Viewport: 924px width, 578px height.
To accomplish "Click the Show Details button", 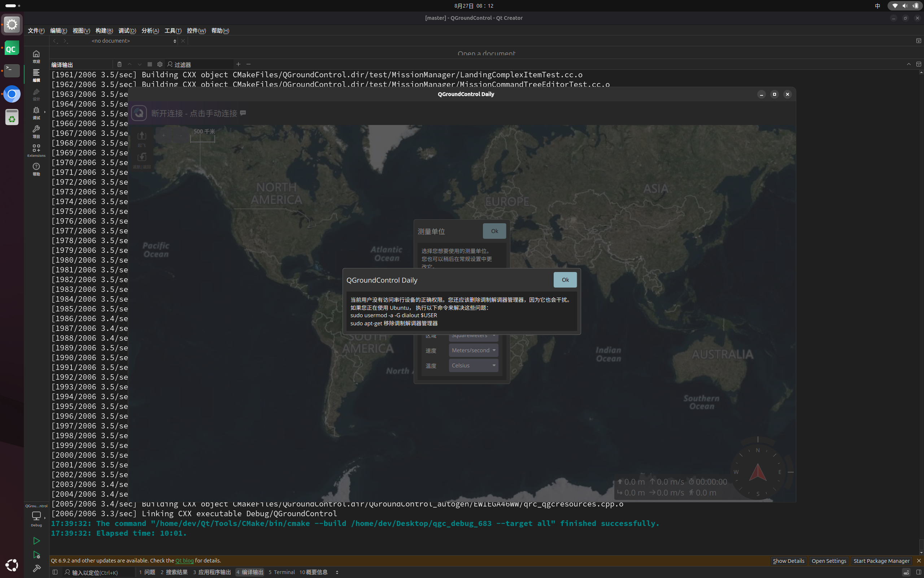I will pos(788,561).
